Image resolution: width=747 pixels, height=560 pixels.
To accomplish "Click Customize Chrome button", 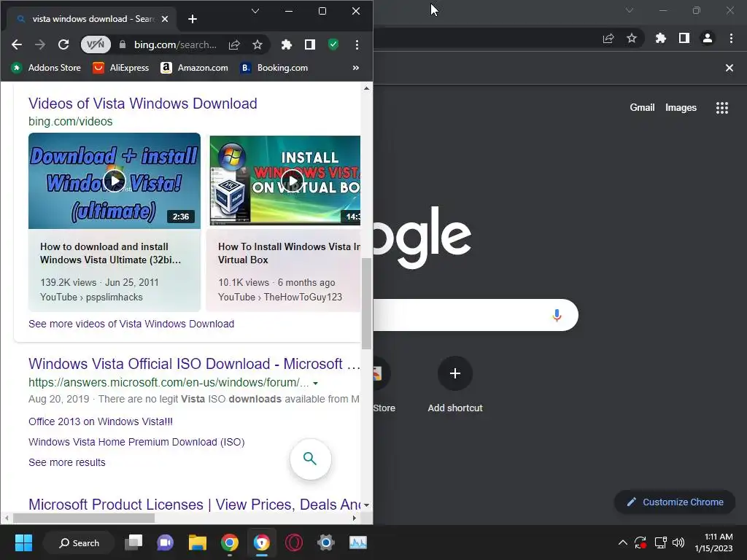I will tap(675, 502).
